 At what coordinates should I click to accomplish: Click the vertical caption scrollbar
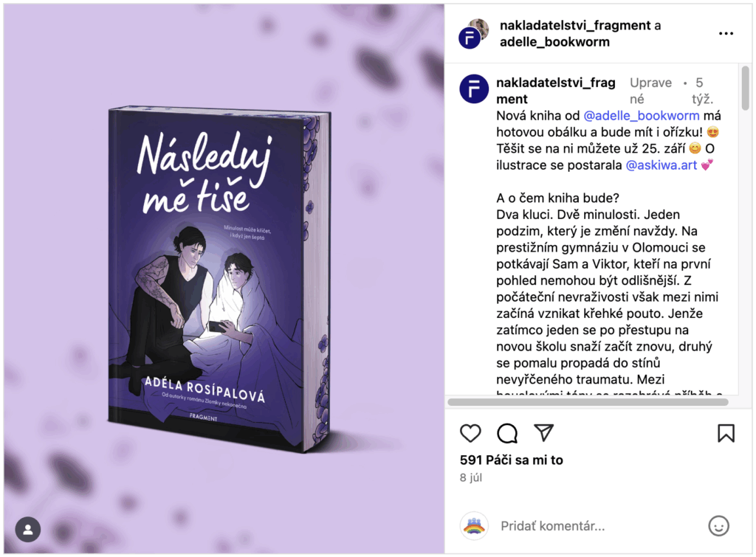pyautogui.click(x=746, y=89)
